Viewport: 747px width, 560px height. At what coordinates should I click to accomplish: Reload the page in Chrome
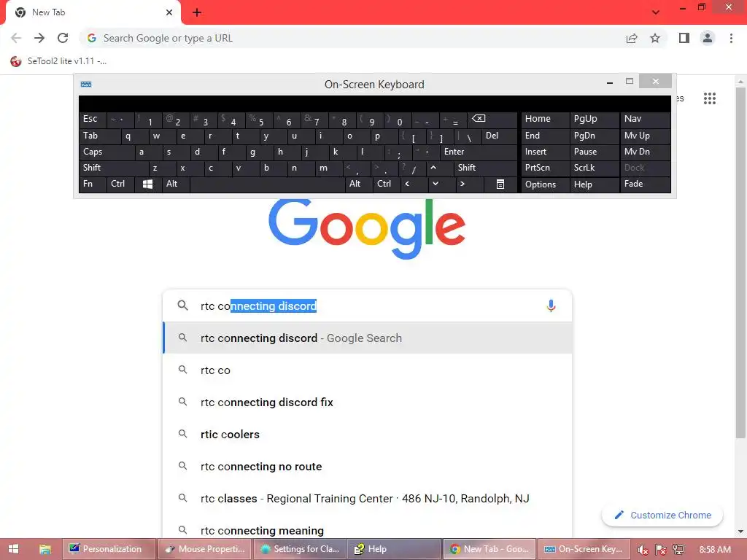(x=63, y=38)
